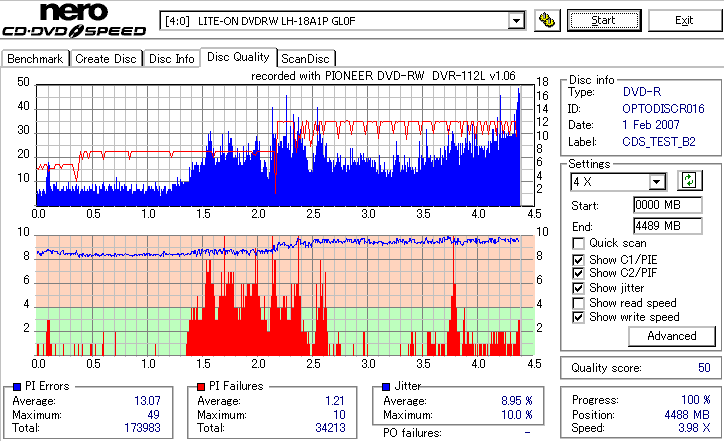Click the PI Errors total 173983
The image size is (724, 441).
[142, 428]
